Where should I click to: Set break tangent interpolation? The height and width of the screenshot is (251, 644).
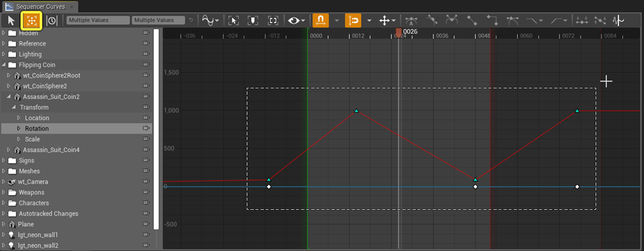[452, 20]
